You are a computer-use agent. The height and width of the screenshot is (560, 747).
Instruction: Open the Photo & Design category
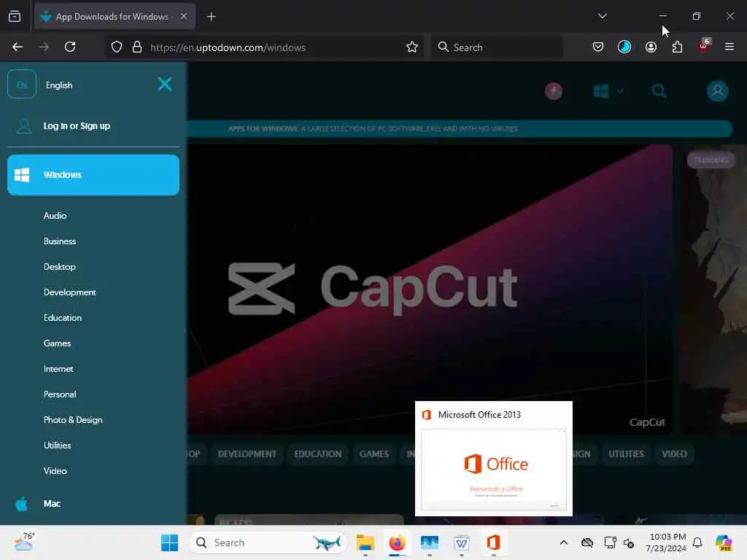pos(73,419)
